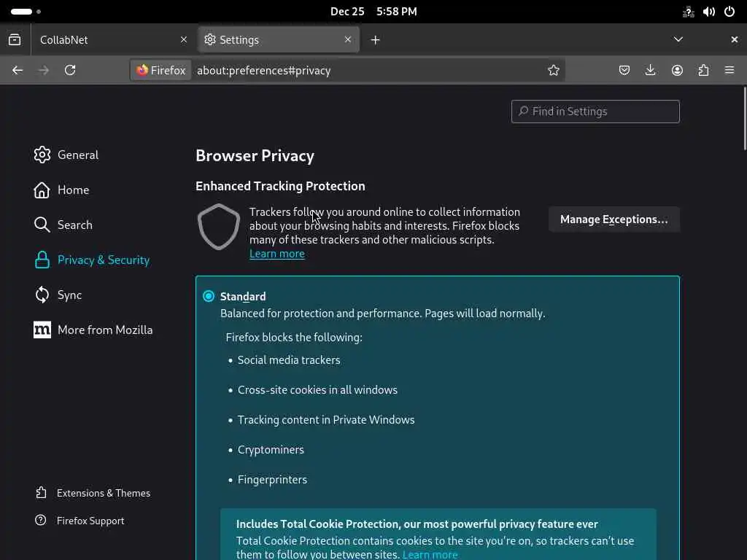Viewport: 747px width, 560px height.
Task: Follow the Learn more tracking link
Action: [x=277, y=254]
